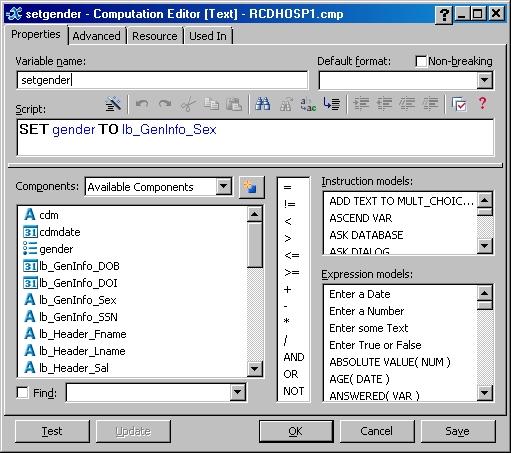511x453 pixels.
Task: Expand the Available Components dropdown
Action: coord(223,187)
